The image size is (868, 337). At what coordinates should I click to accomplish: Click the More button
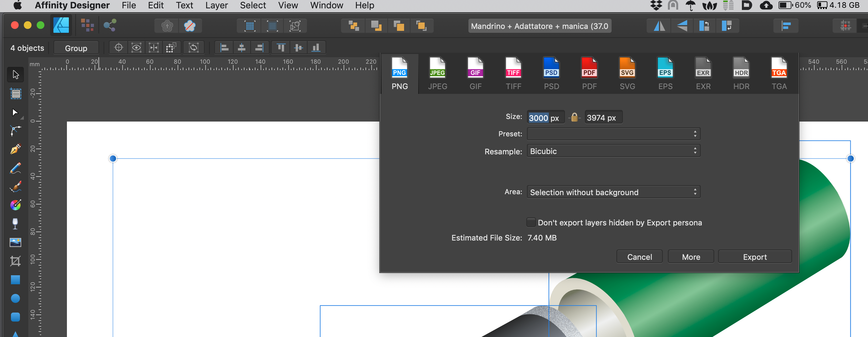click(691, 257)
